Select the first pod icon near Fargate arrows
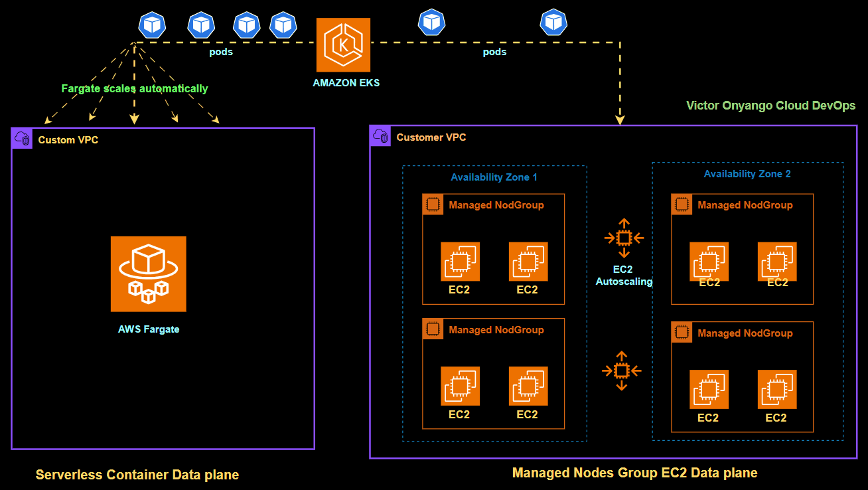 coord(152,24)
